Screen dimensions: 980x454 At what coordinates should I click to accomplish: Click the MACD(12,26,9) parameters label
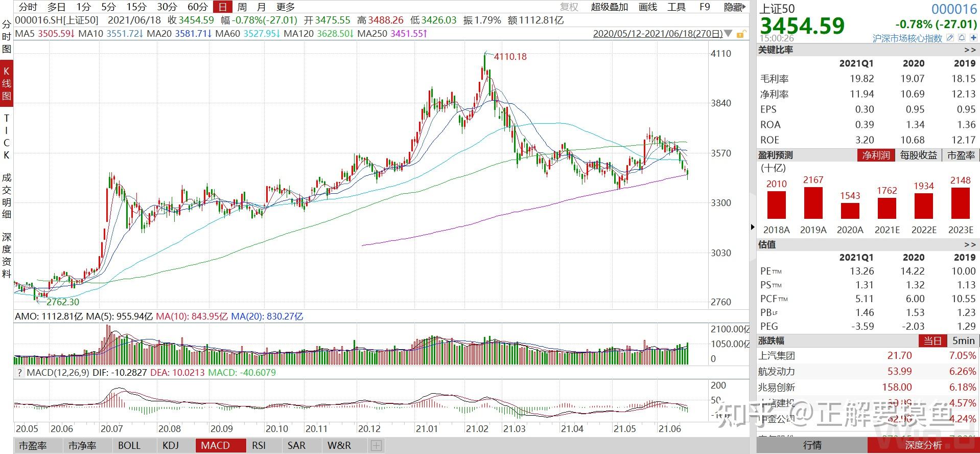tap(58, 373)
